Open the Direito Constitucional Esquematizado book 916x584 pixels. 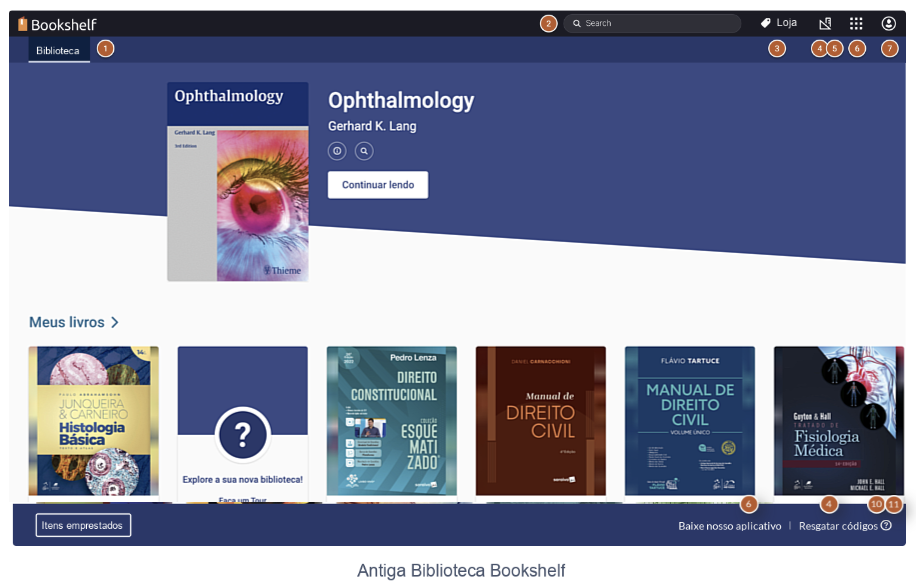point(391,421)
